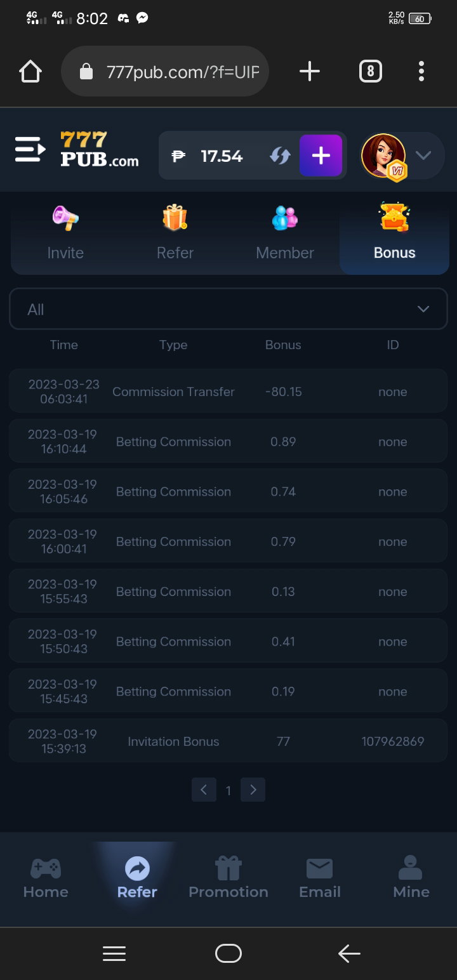The image size is (457, 980).
Task: Open the hamburger side menu icon
Action: coord(30,149)
